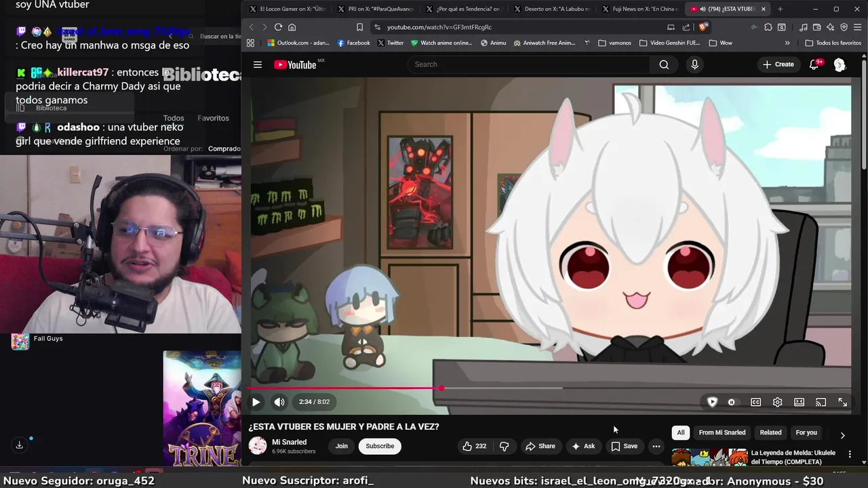Select the All recommendations chip
The image size is (868, 488).
[x=681, y=432]
